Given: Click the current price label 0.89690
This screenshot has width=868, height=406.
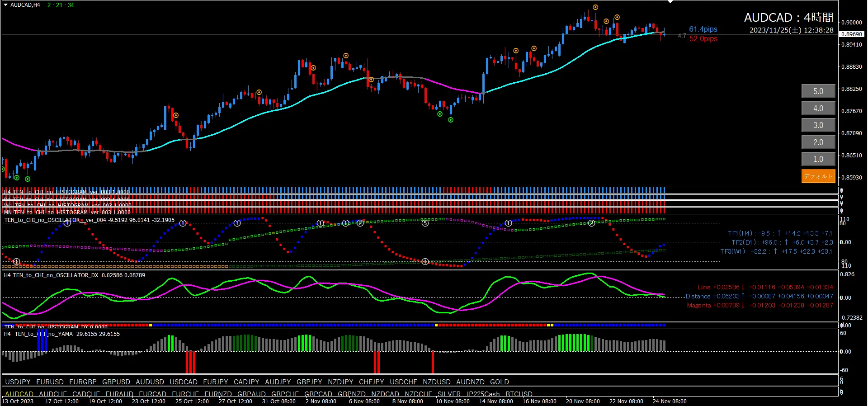Looking at the screenshot, I should pyautogui.click(x=852, y=34).
